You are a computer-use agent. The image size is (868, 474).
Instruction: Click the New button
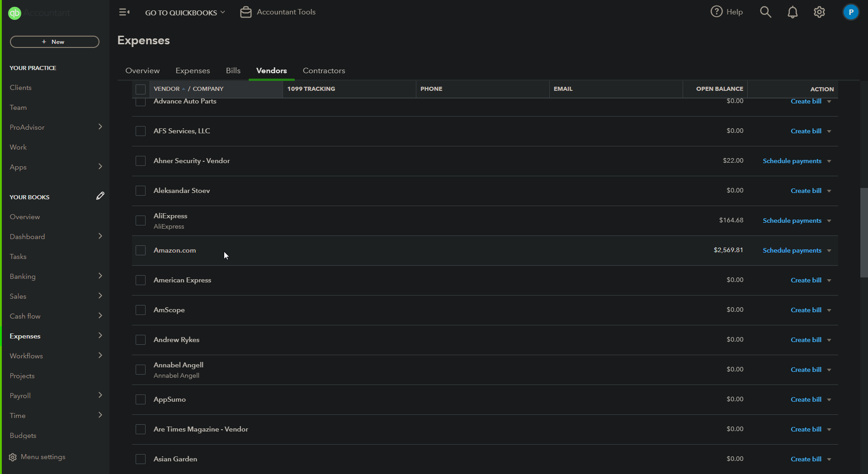(x=55, y=42)
